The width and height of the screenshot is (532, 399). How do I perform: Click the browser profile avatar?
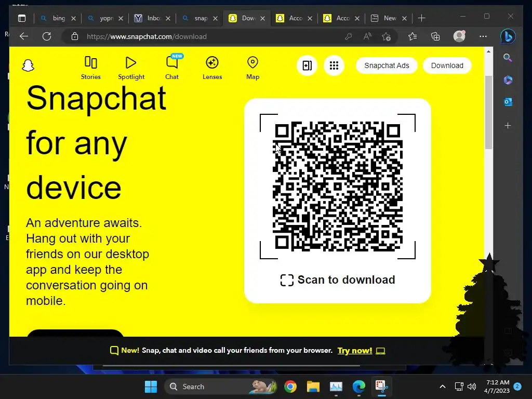pos(459,36)
